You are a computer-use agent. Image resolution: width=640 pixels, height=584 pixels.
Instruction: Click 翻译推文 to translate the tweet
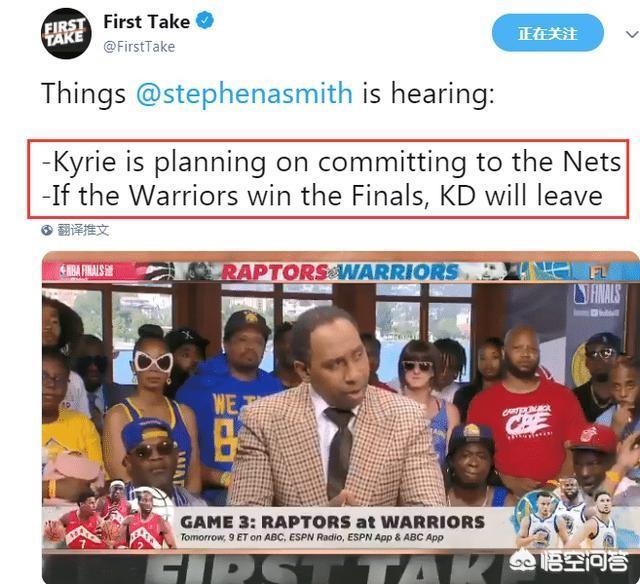[83, 230]
